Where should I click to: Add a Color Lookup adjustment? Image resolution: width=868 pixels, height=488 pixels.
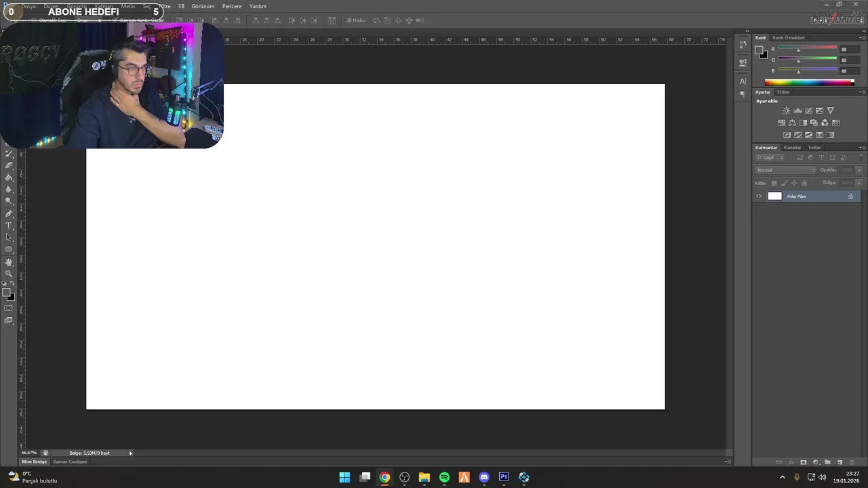[835, 123]
